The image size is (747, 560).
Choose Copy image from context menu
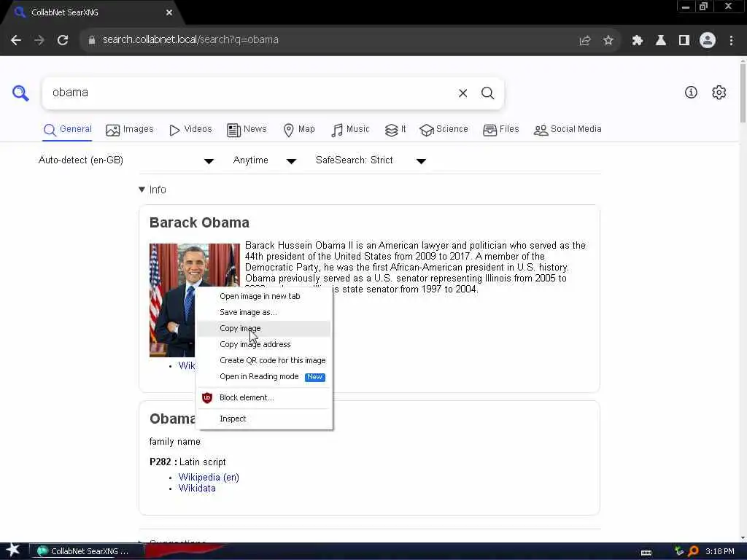(x=264, y=329)
